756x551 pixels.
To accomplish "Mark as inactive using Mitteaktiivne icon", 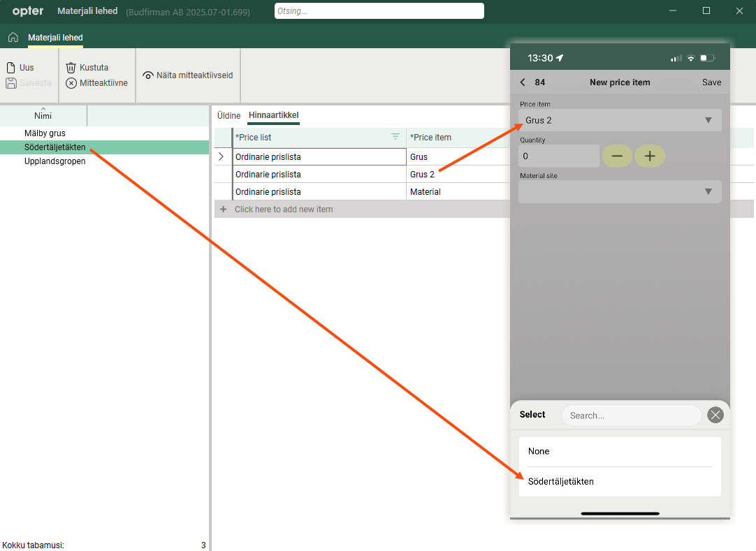I will tap(71, 83).
